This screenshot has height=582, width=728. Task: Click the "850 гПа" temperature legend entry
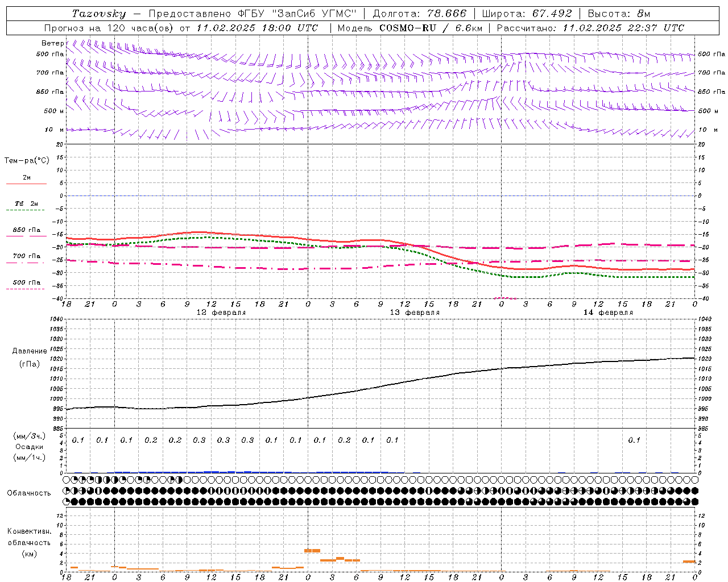(27, 230)
